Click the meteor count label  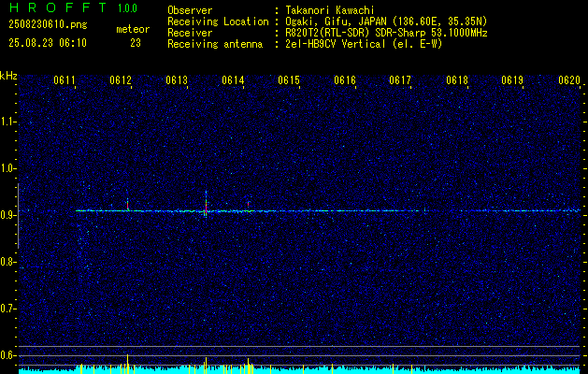tap(133, 29)
